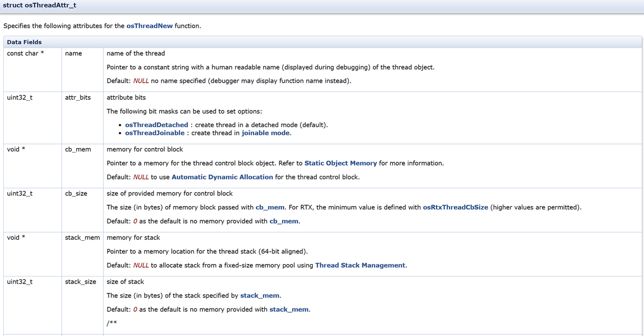
Task: Click the 'const char *' type cell
Action: pos(25,54)
